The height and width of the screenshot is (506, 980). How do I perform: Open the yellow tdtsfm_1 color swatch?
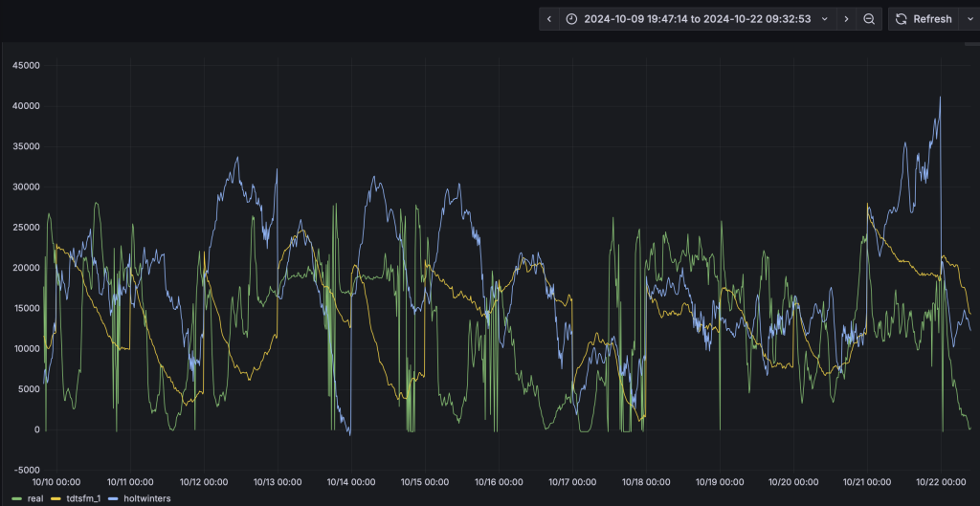56,498
